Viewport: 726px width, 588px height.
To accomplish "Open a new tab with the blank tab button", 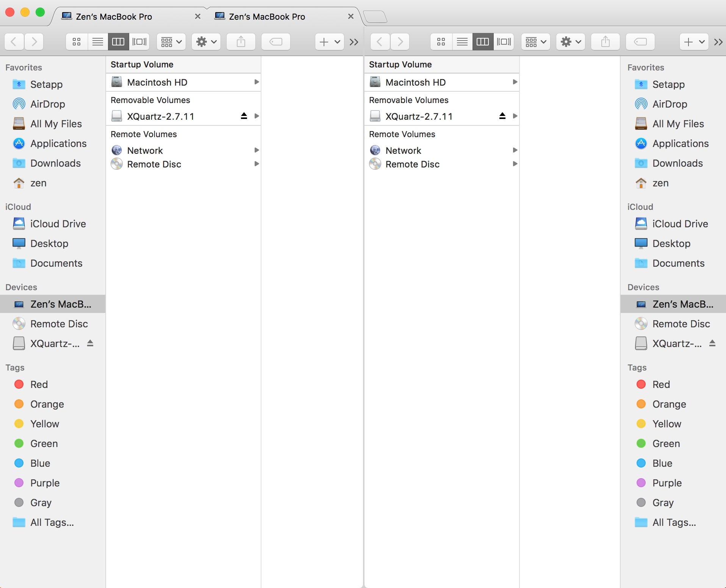I will 375,17.
